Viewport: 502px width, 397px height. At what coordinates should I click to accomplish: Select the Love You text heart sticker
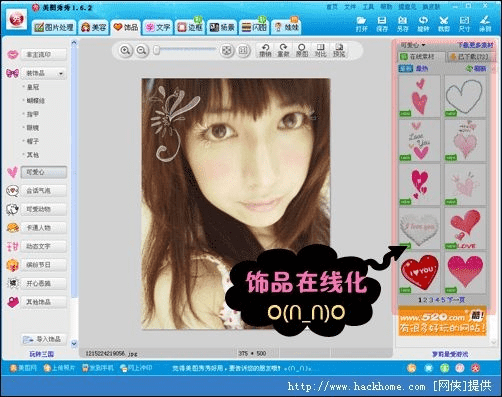tap(419, 140)
